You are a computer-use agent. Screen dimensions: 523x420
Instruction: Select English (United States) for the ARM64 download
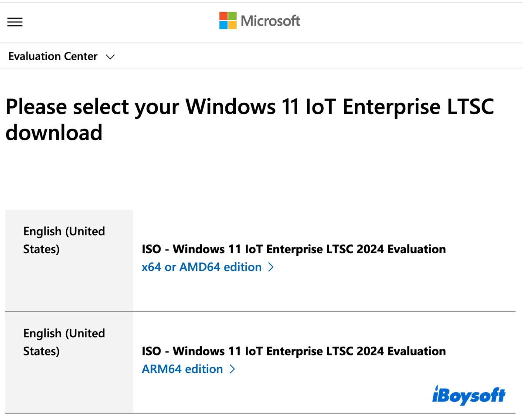64,342
